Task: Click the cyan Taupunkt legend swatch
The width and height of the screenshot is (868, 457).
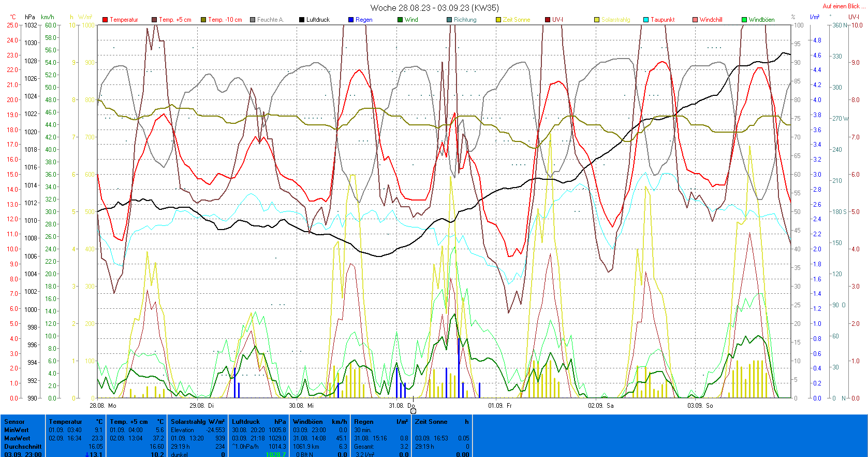Action: coord(646,20)
